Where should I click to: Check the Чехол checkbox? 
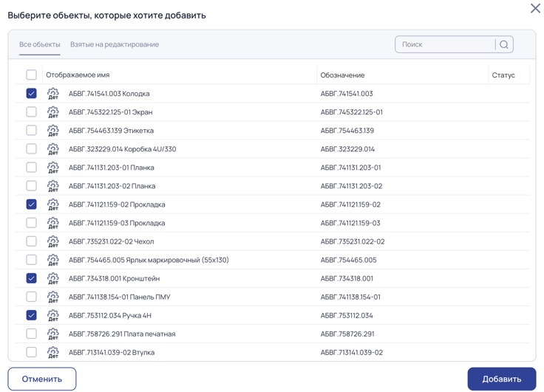31,241
